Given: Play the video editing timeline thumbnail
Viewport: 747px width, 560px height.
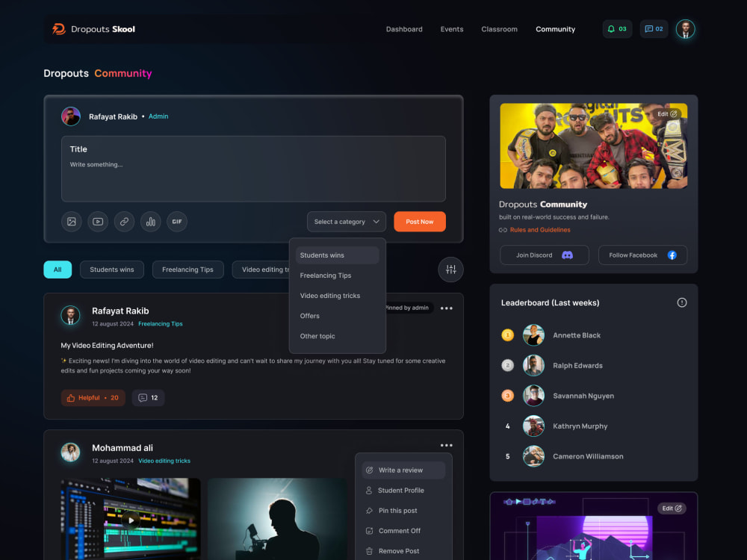Looking at the screenshot, I should [131, 519].
